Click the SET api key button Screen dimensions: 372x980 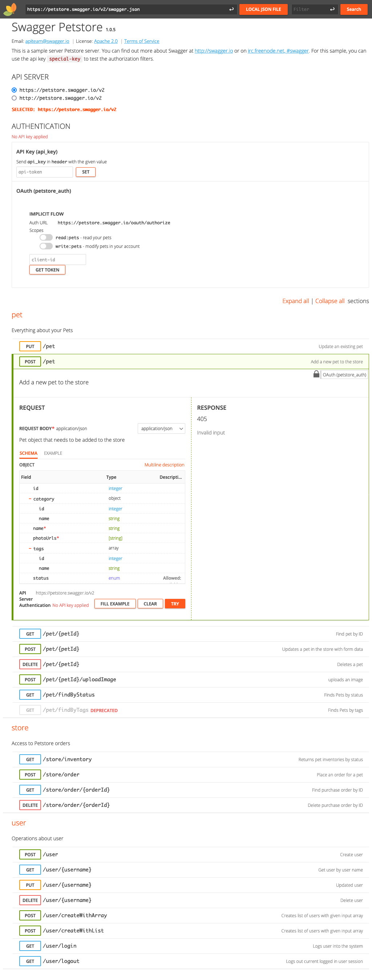point(86,172)
